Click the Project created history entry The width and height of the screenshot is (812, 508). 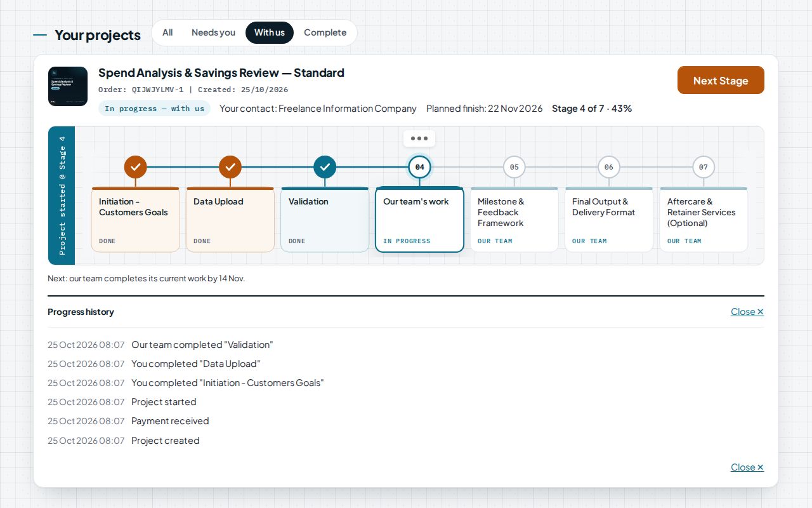point(166,441)
